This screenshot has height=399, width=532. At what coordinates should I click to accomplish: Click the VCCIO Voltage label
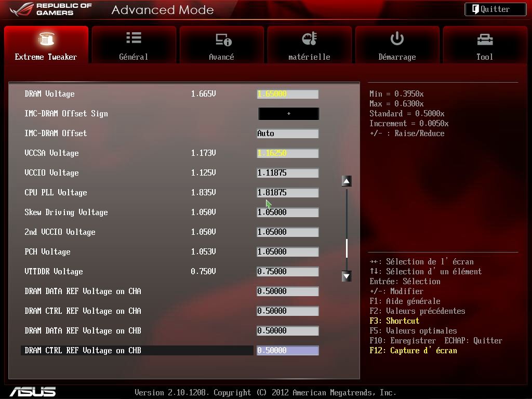pos(51,172)
